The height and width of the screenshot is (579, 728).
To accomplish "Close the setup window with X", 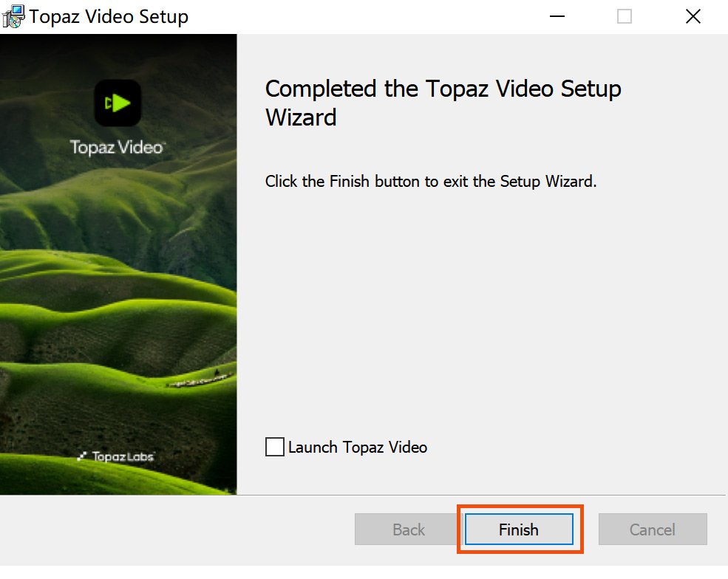I will pos(693,16).
